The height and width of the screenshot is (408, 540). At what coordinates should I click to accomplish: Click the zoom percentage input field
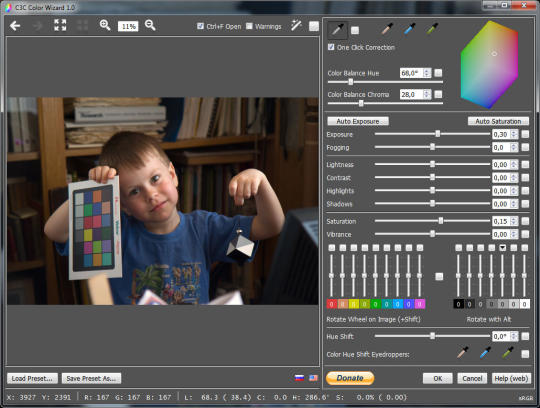pyautogui.click(x=128, y=26)
